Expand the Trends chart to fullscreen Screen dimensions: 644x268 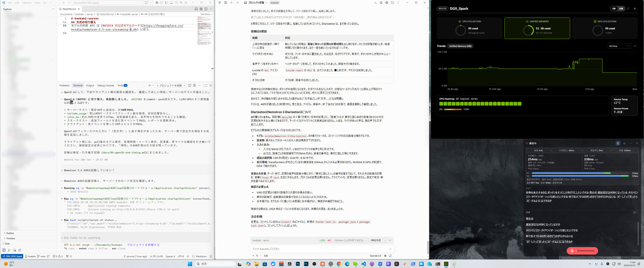[635, 46]
